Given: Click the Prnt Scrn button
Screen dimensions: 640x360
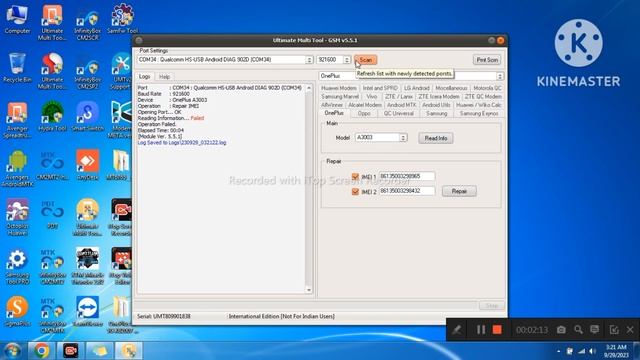Looking at the screenshot, I should [x=487, y=60].
